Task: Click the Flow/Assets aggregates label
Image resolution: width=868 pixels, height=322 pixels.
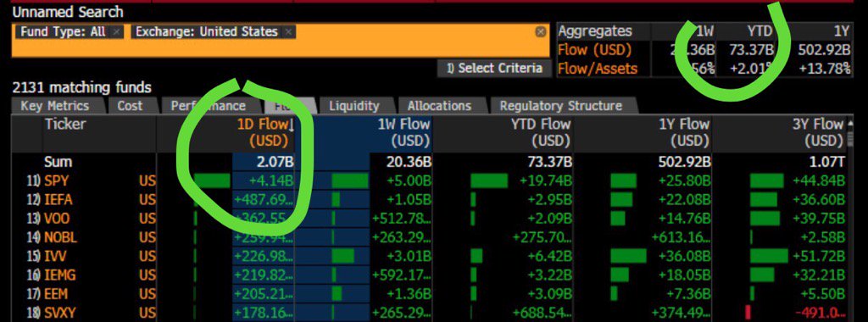Action: point(598,69)
